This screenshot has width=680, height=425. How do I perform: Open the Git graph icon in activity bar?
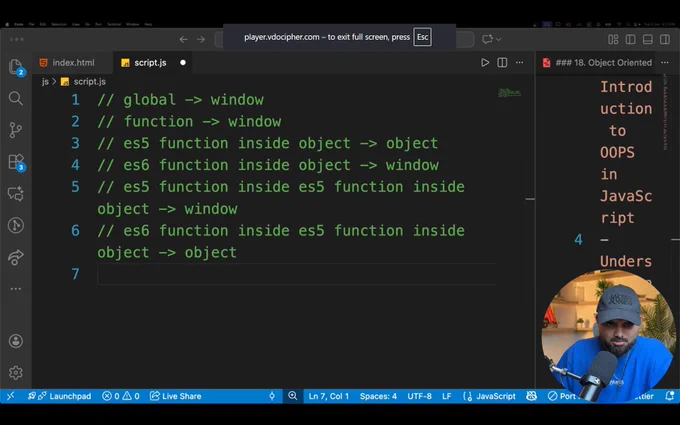click(x=16, y=225)
